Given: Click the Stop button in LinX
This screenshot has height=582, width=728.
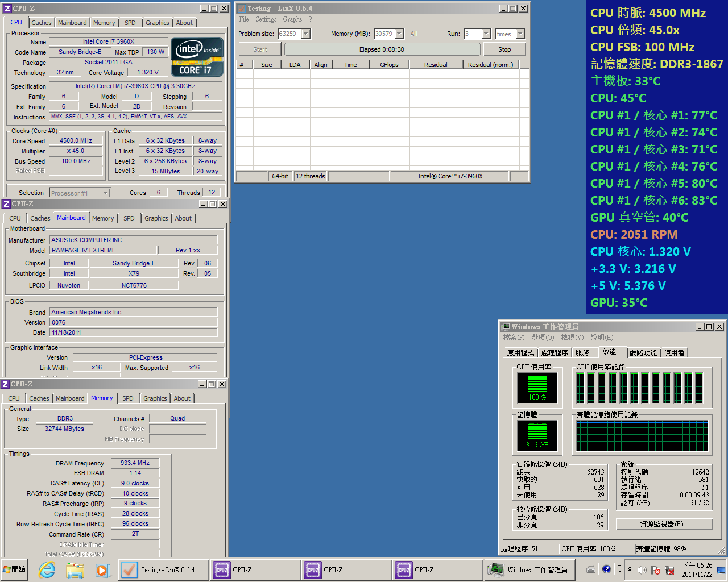Looking at the screenshot, I should (x=504, y=49).
